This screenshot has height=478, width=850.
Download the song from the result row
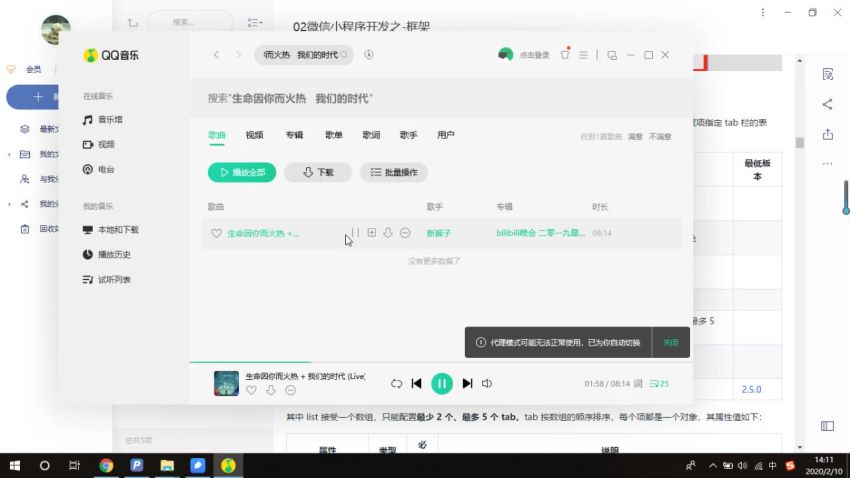pos(388,233)
